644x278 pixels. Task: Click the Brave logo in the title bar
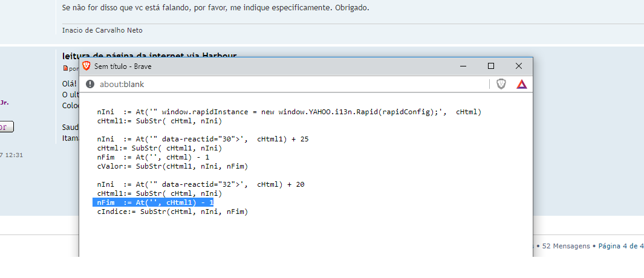point(86,66)
